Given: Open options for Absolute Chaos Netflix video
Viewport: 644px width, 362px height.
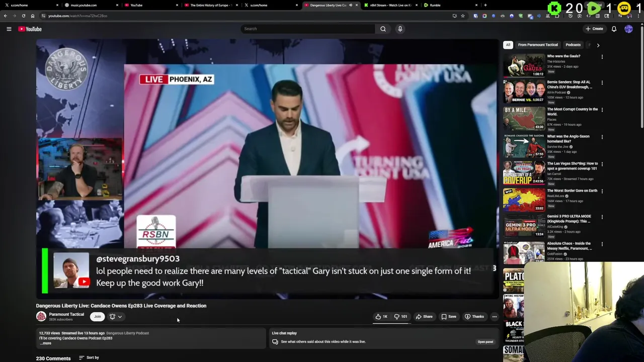Looking at the screenshot, I should pos(602,244).
